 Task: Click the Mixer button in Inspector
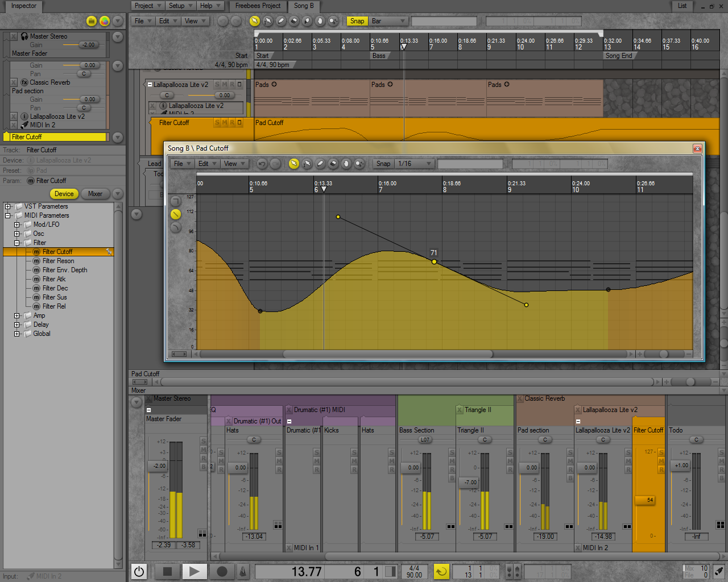[x=95, y=194]
